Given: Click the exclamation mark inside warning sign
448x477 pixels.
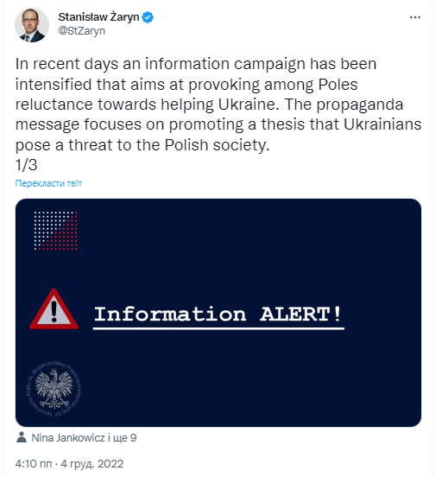Looking at the screenshot, I should coord(54,311).
